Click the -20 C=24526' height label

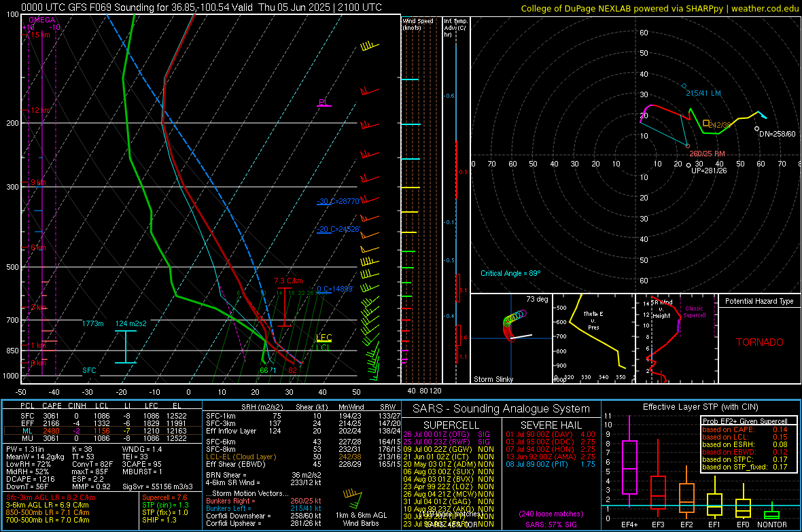338,229
